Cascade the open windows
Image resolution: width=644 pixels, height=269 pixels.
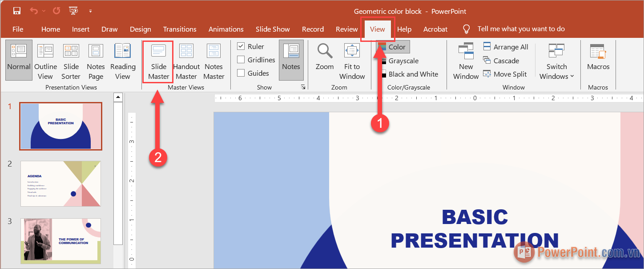coord(501,61)
